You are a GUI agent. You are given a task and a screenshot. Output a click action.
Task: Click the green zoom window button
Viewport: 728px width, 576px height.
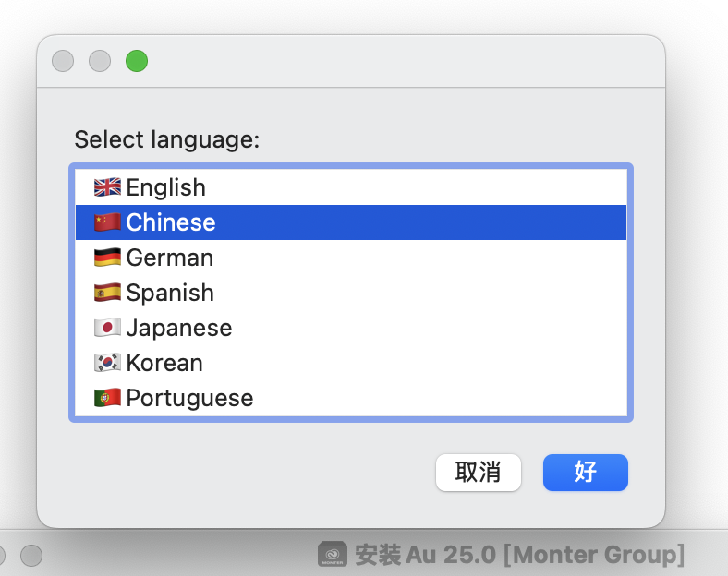[x=137, y=62]
